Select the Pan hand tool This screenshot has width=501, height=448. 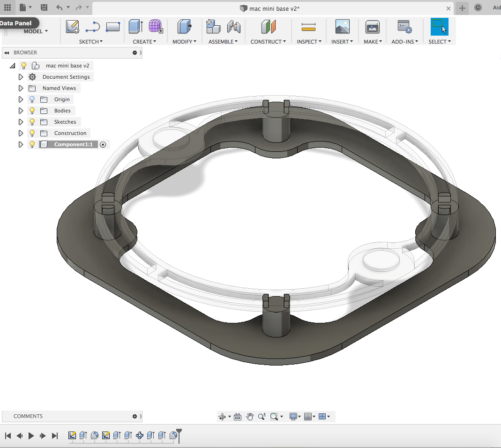(x=250, y=416)
